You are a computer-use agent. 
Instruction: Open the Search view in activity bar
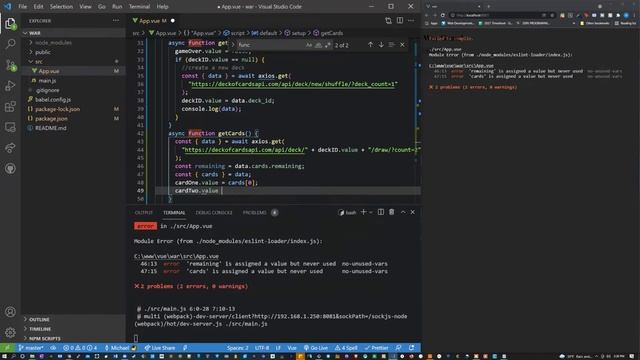10,44
